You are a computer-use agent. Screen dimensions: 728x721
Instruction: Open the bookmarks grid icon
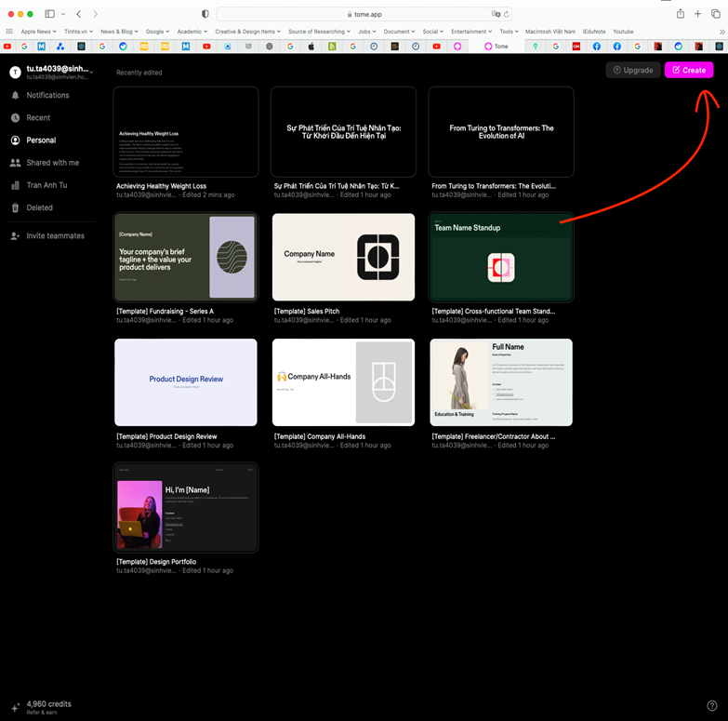[9, 32]
